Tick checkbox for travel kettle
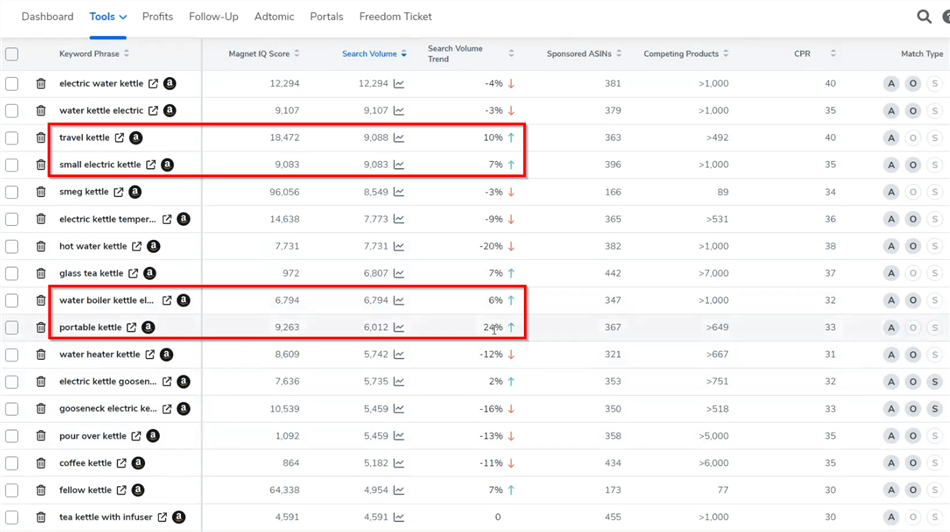The image size is (950, 532). pyautogui.click(x=12, y=138)
